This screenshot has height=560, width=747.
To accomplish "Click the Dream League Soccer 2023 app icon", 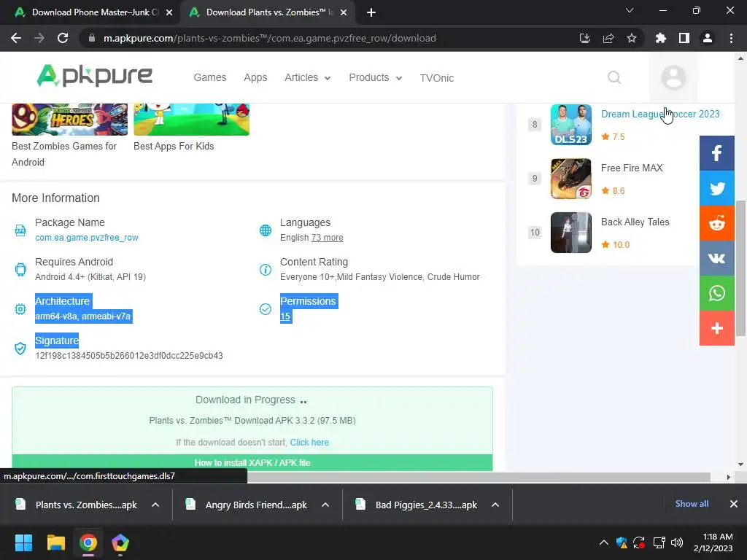I will (x=570, y=124).
